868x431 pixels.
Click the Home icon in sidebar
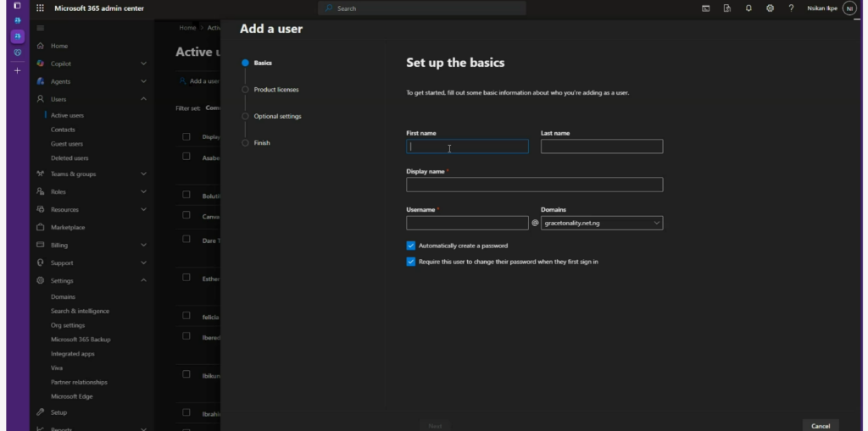(41, 46)
